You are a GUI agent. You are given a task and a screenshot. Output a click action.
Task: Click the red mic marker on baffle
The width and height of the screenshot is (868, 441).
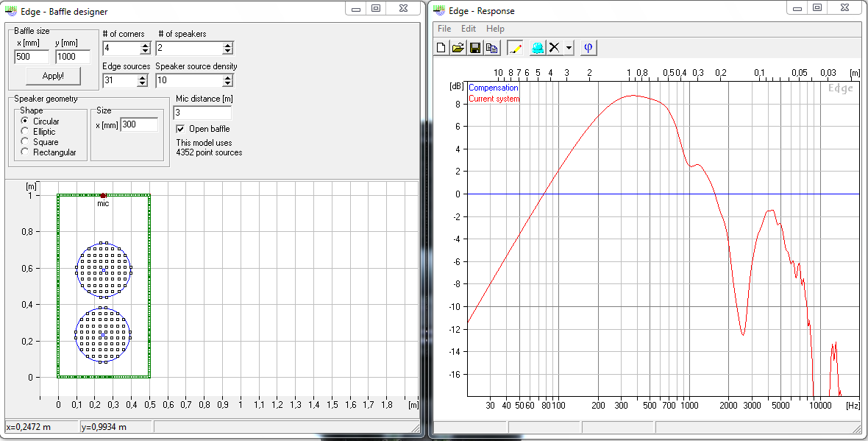[104, 195]
